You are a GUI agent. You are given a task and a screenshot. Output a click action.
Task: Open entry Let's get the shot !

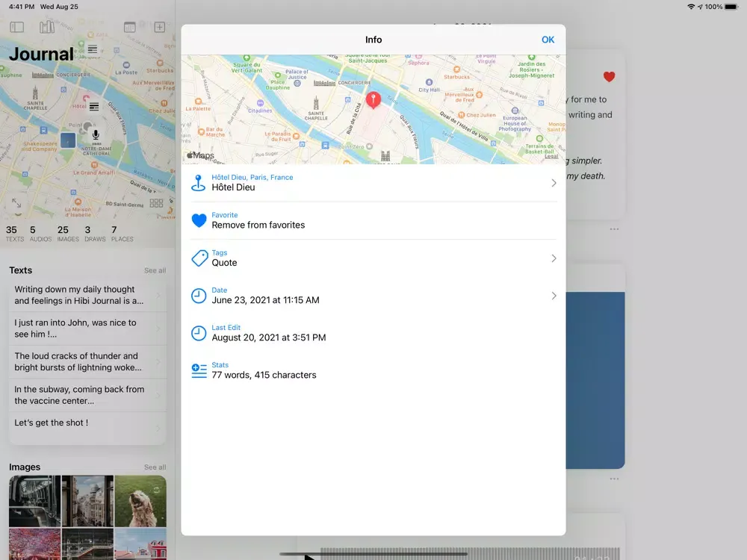point(87,428)
